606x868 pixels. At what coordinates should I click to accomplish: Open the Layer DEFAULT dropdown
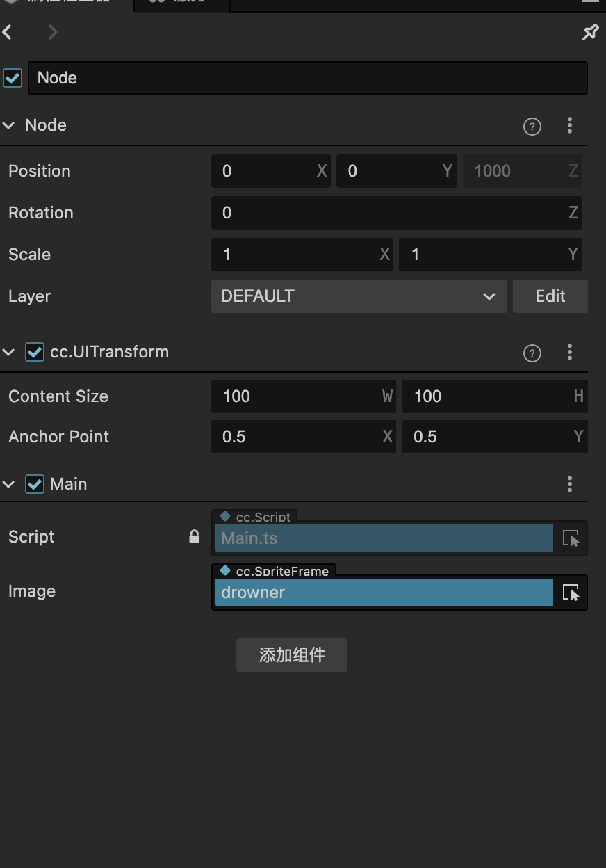[x=359, y=296]
